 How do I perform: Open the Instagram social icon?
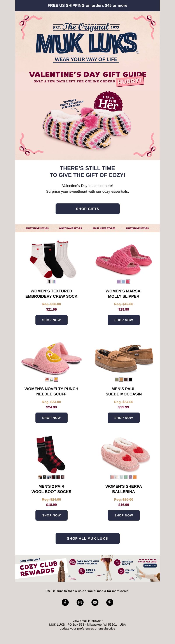tap(80, 602)
